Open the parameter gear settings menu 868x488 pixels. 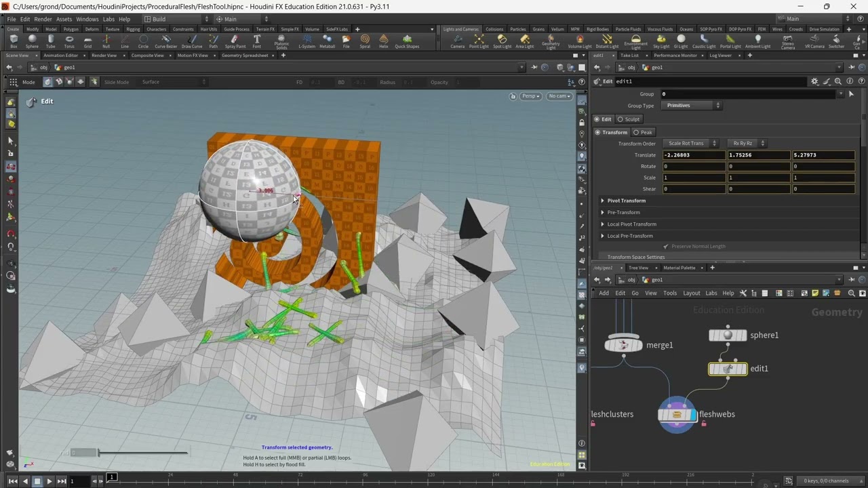click(x=814, y=81)
